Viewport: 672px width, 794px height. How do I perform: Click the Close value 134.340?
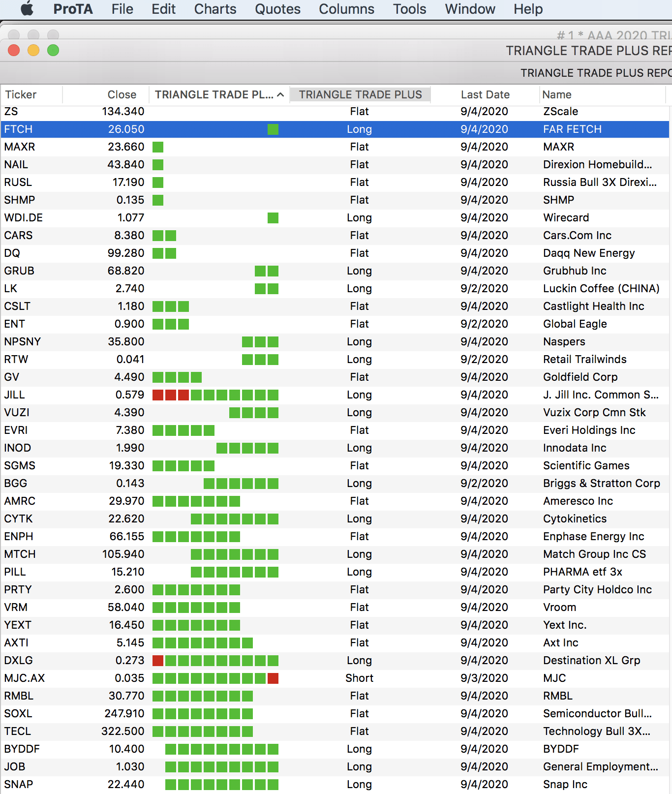pos(123,112)
